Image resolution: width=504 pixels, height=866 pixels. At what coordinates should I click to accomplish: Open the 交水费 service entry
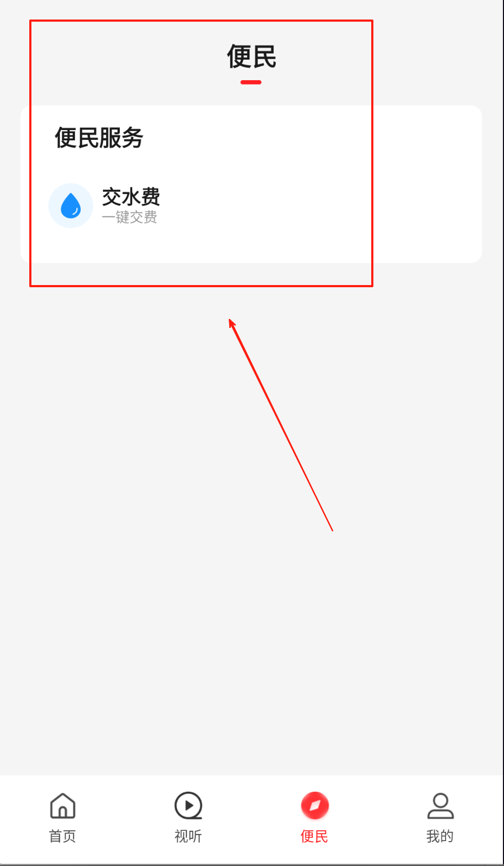(x=105, y=205)
